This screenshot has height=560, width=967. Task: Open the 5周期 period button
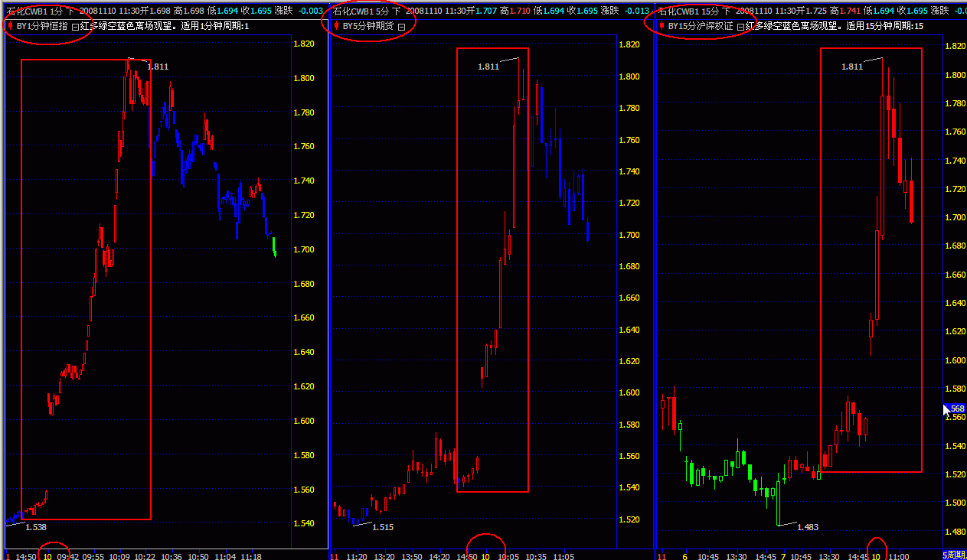pyautogui.click(x=954, y=555)
